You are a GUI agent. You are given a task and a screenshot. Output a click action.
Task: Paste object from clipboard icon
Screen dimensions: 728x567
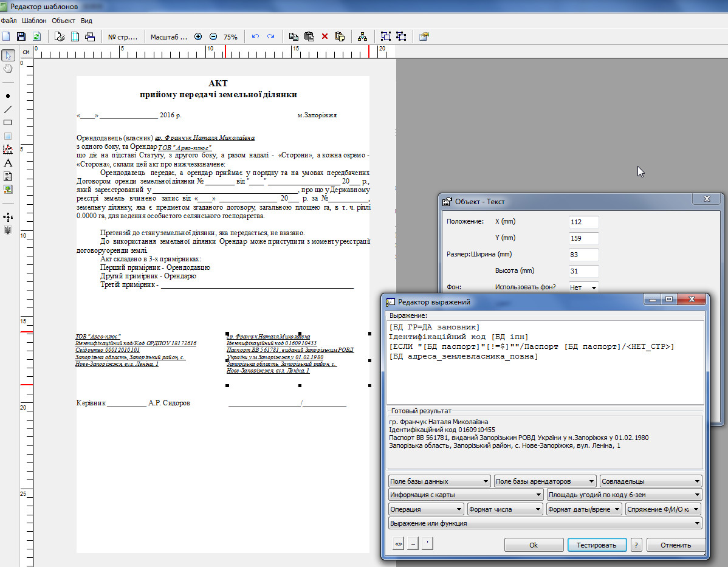click(309, 36)
